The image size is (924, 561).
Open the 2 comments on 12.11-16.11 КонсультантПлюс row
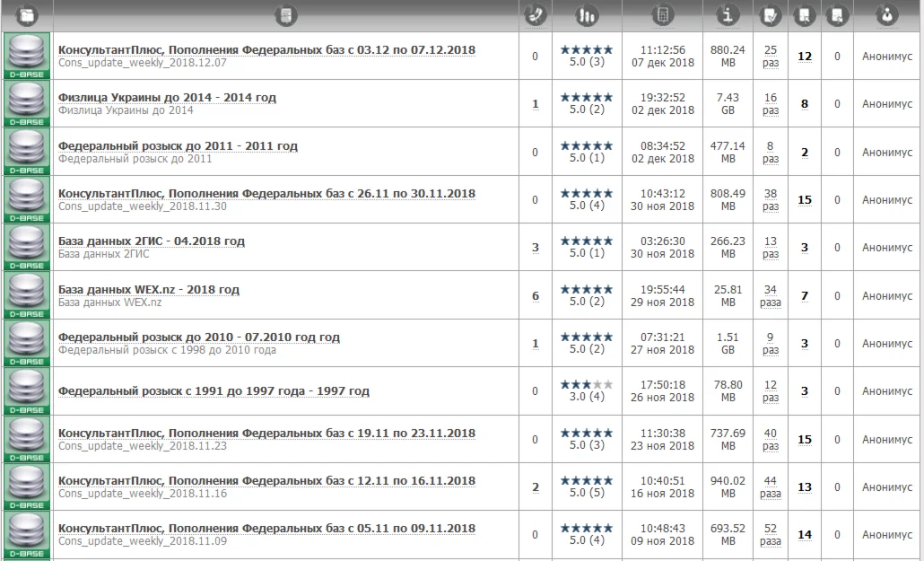click(535, 487)
